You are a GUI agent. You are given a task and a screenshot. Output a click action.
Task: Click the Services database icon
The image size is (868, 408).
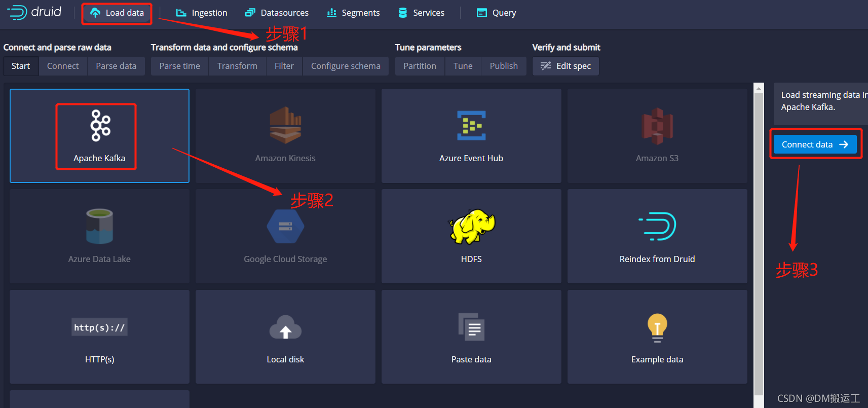(x=403, y=13)
